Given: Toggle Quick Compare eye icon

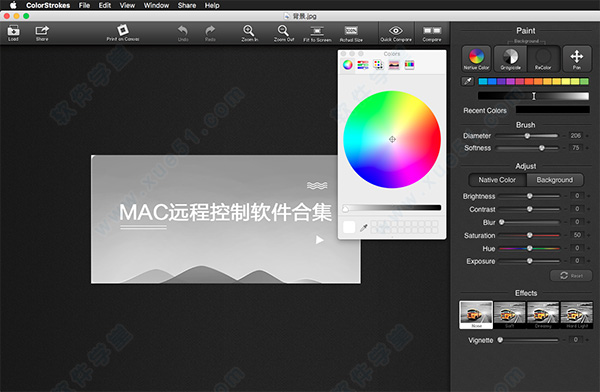Looking at the screenshot, I should pyautogui.click(x=396, y=33).
